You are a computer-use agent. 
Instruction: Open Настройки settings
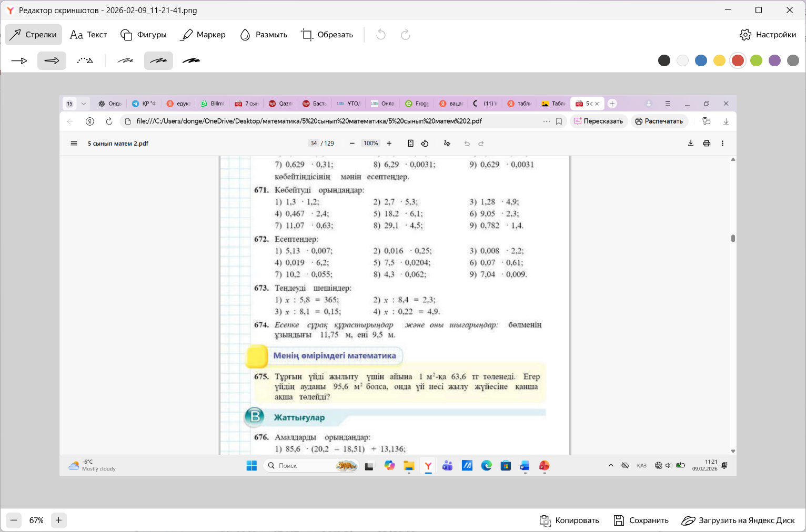(x=768, y=35)
